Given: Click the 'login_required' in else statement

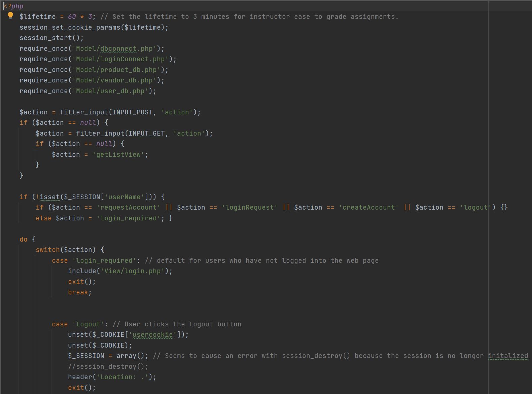Looking at the screenshot, I should tap(129, 218).
